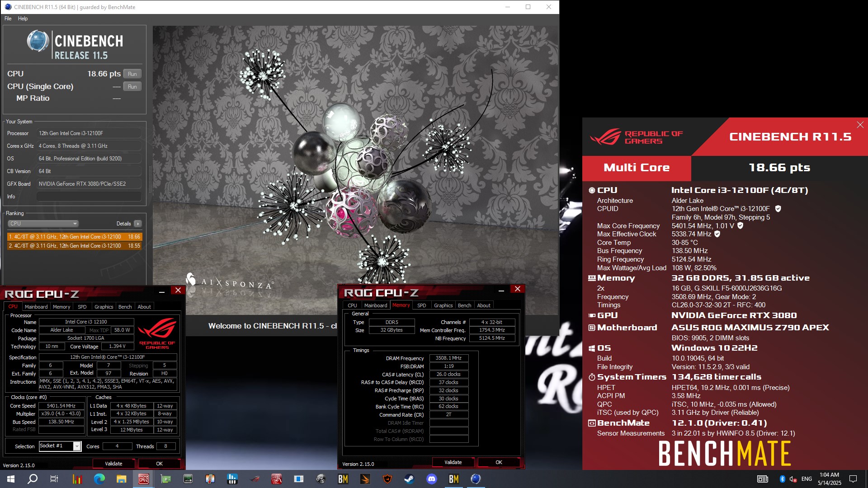Open the Windows Start menu
Image resolution: width=868 pixels, height=488 pixels.
[11, 479]
